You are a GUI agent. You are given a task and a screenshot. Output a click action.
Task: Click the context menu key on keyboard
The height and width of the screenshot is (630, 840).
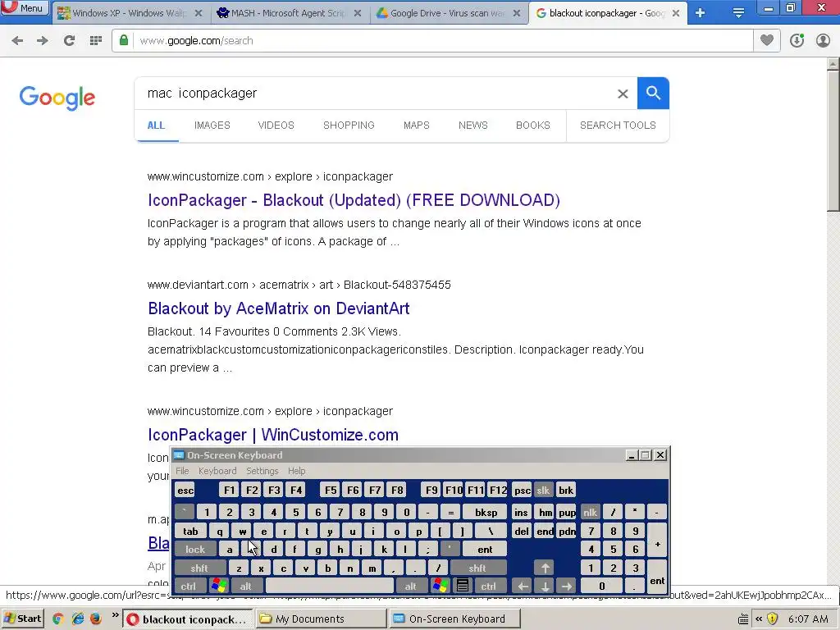(x=463, y=586)
